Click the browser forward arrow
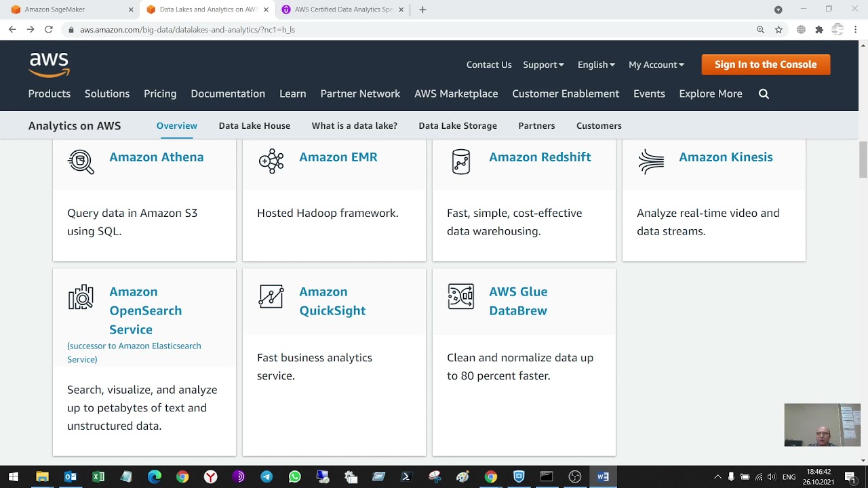 coord(31,30)
